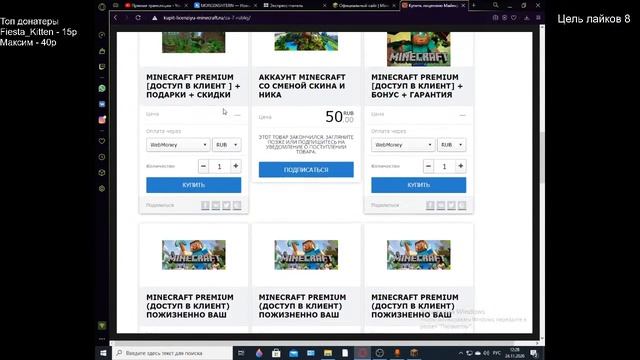Switch to the Официальный сайт tab
Image resolution: width=640 pixels, height=360 pixels.
tap(363, 6)
